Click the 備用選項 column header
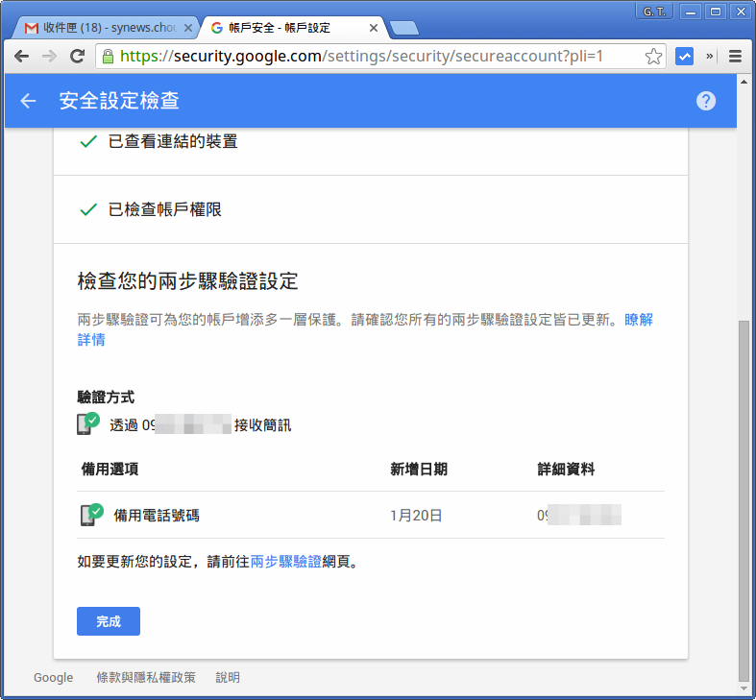 [x=110, y=470]
